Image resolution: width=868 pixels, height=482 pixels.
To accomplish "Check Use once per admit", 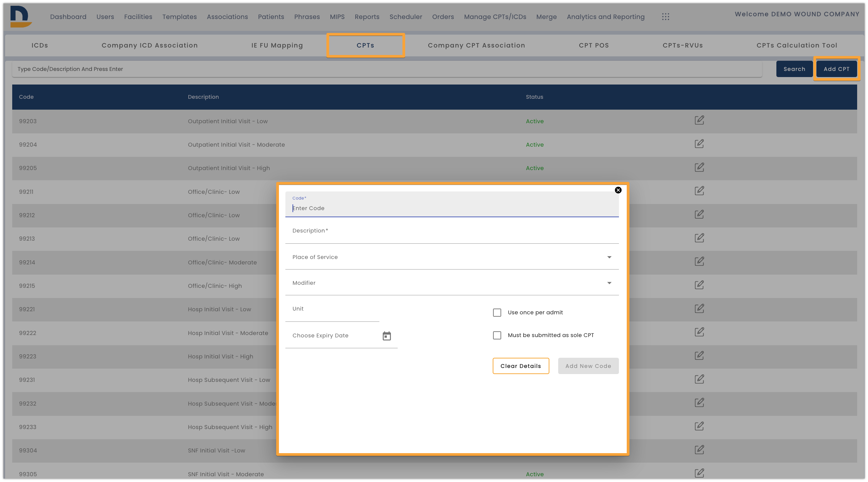I will (x=497, y=313).
